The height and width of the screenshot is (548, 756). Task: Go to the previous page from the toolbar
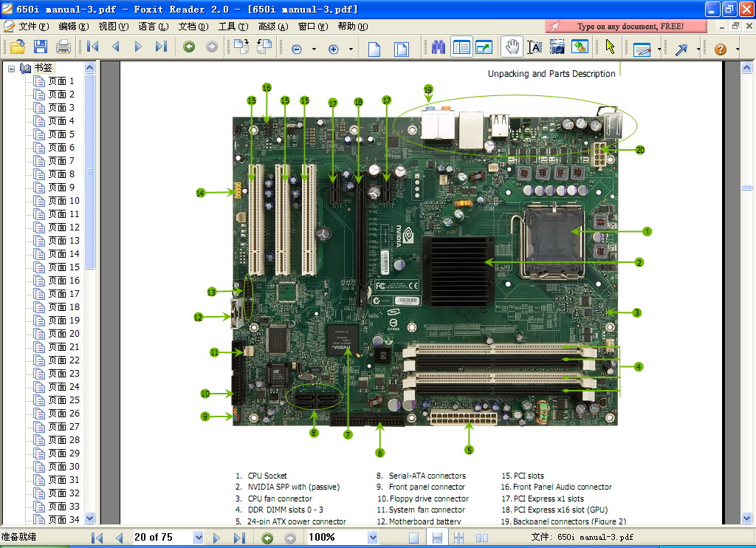[116, 47]
